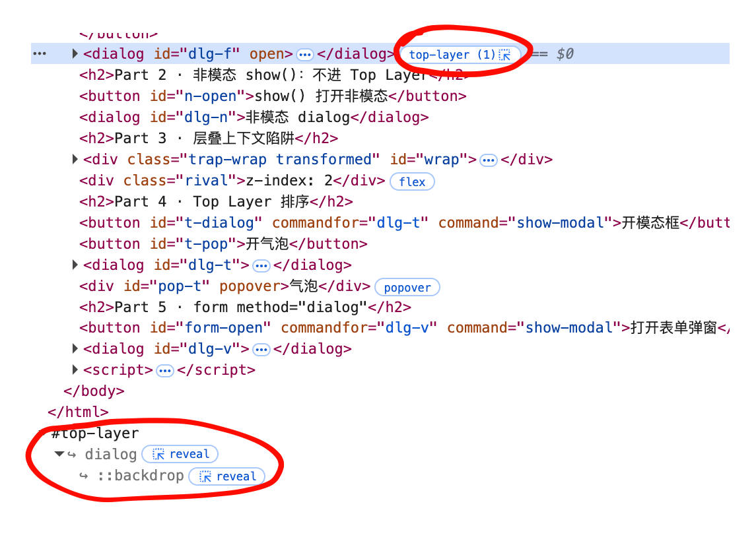Select the button id="n-open" row
Image resolution: width=756 pixels, height=549 pixels.
click(x=273, y=96)
